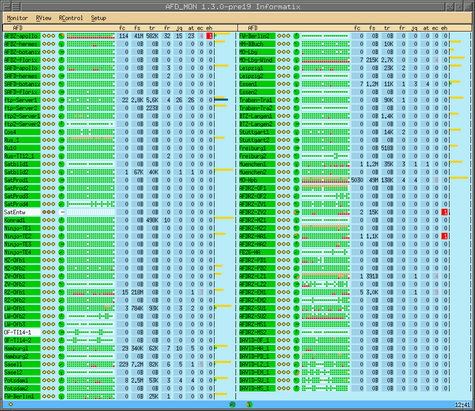Select the white OF-TI14-1 entry
The image size is (475, 411).
click(x=22, y=332)
